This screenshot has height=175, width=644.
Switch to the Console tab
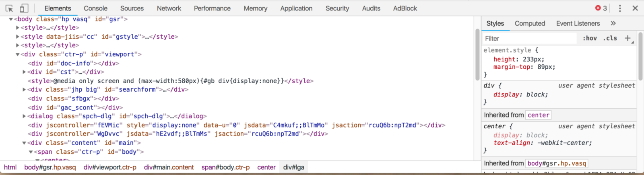point(95,8)
